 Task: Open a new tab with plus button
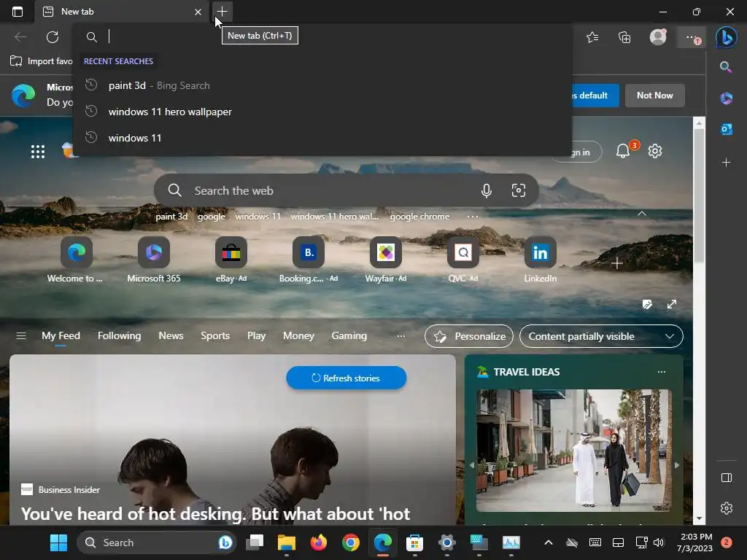[x=222, y=12]
